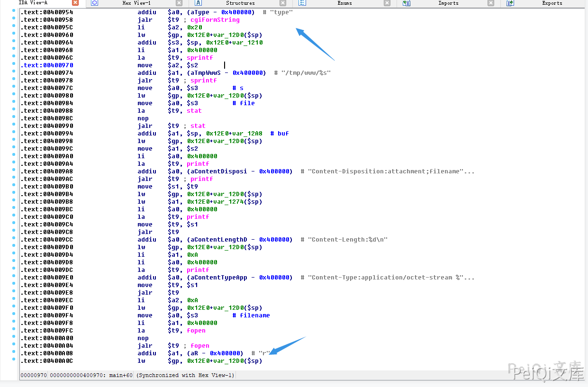This screenshot has width=588, height=387.
Task: Close the Enums tab
Action: click(x=387, y=3)
